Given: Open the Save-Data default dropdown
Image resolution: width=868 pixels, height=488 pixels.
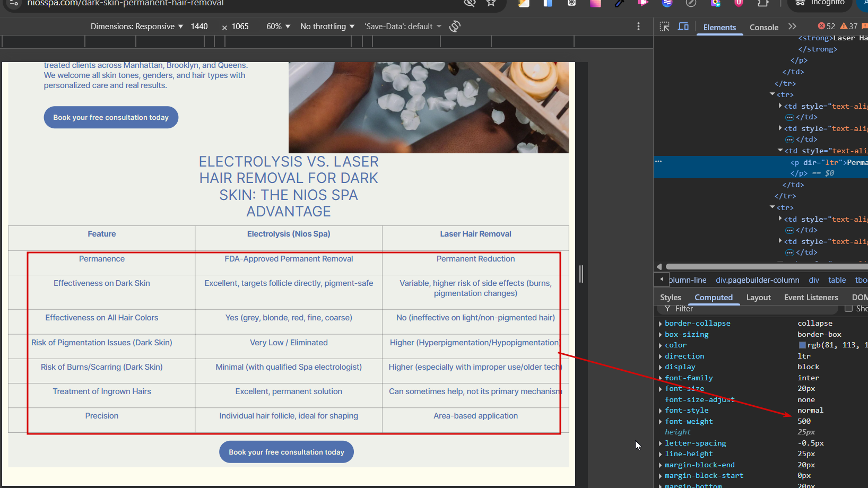Looking at the screenshot, I should point(403,27).
